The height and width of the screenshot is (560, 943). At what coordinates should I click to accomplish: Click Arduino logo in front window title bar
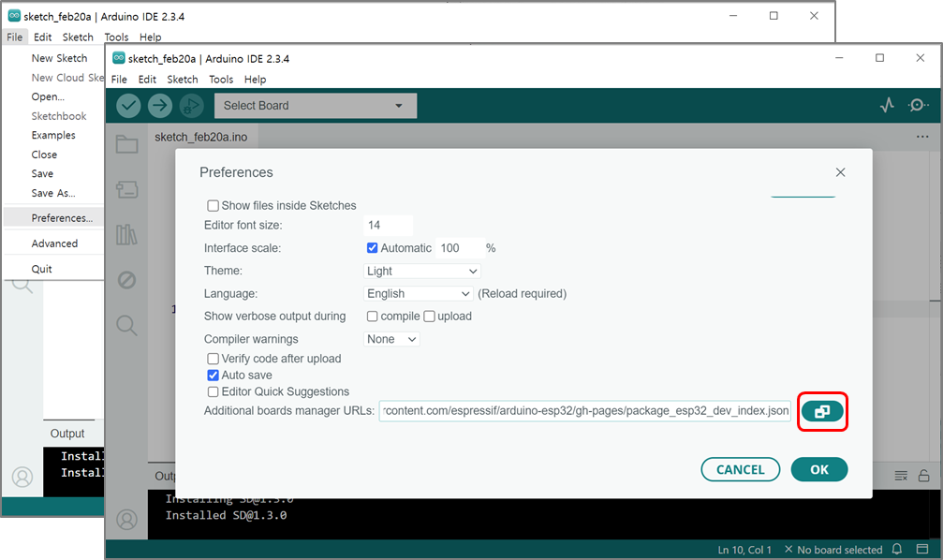point(119,58)
